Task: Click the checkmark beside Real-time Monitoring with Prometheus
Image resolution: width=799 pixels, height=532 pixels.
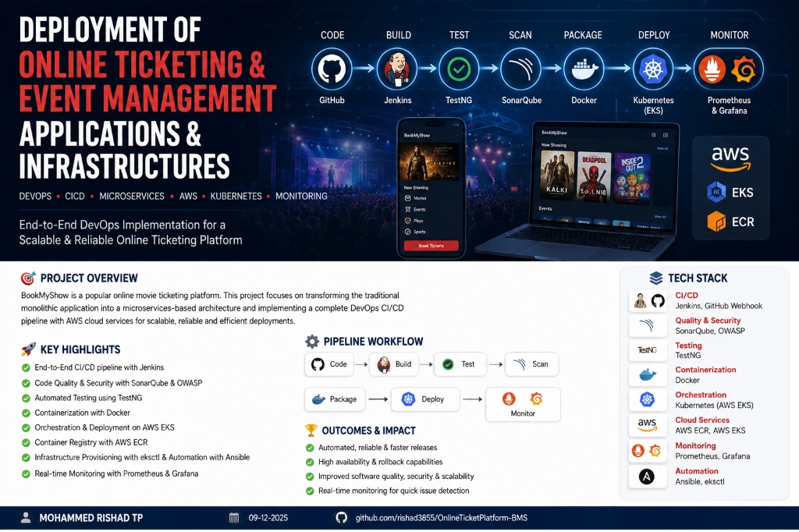Action: pos(26,474)
